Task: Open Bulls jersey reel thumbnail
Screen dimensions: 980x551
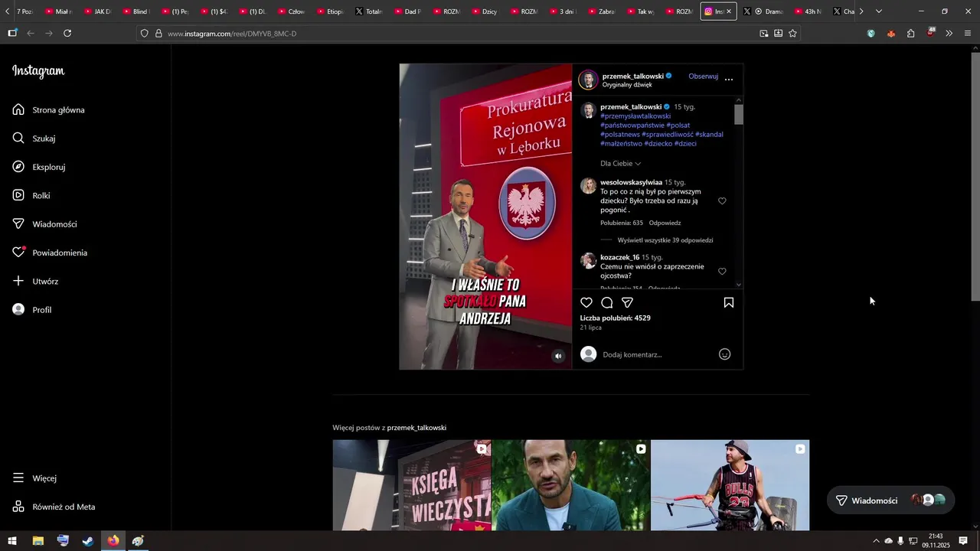Action: coord(730,485)
